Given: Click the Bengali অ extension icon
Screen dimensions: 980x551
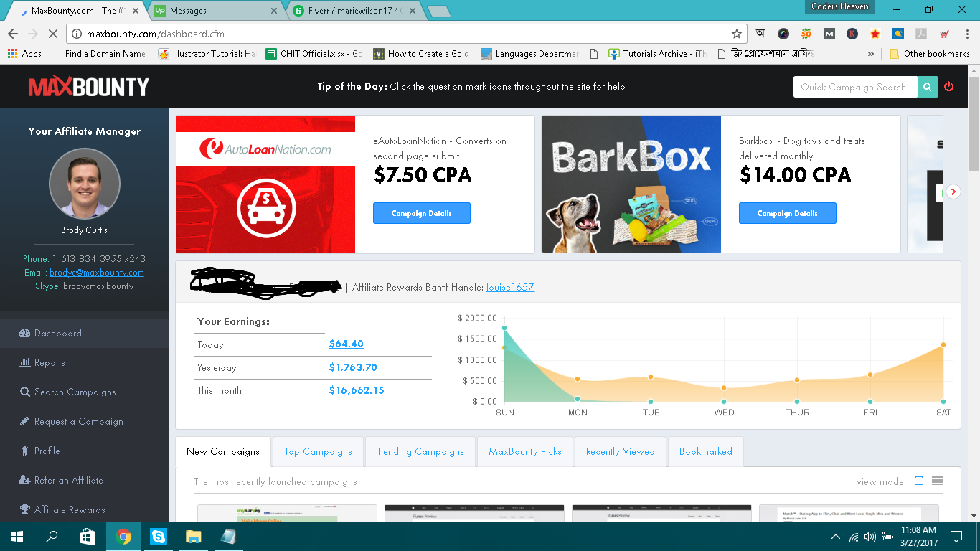Looking at the screenshot, I should click(761, 34).
